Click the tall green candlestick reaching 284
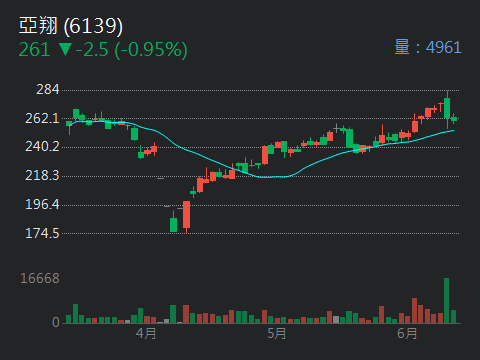Screen dimensions: 480x360 coord(447,108)
